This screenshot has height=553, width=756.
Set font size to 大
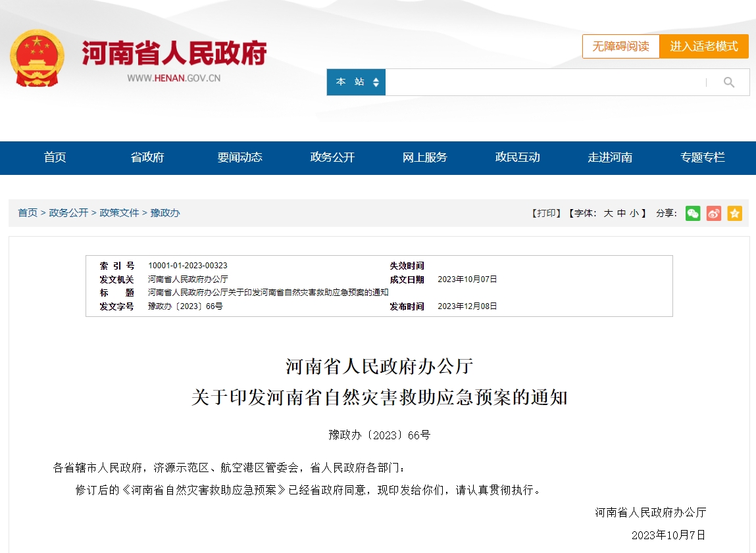[608, 213]
